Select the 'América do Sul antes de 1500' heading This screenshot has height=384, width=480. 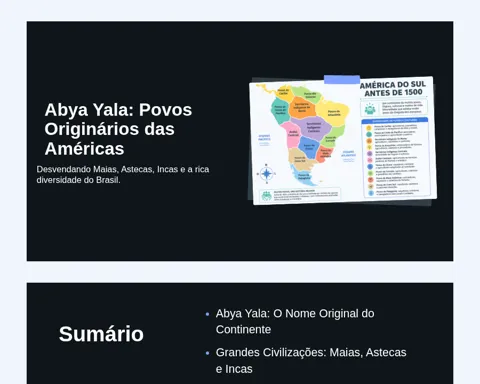point(393,89)
